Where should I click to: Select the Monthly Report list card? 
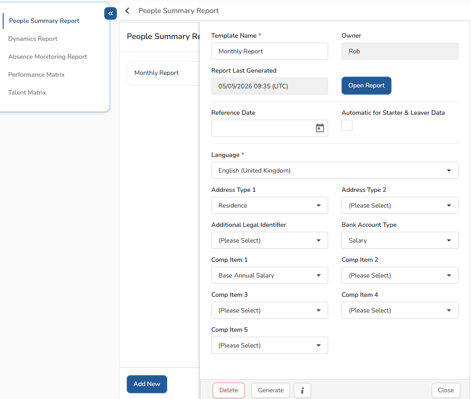coord(163,73)
